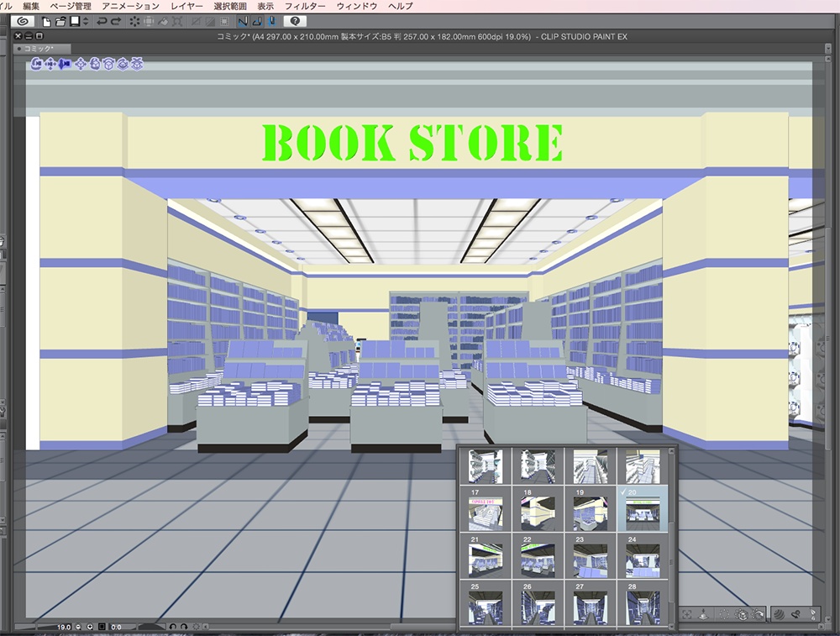Switch to the コミック canvas tab
The width and height of the screenshot is (840, 636).
tap(39, 47)
